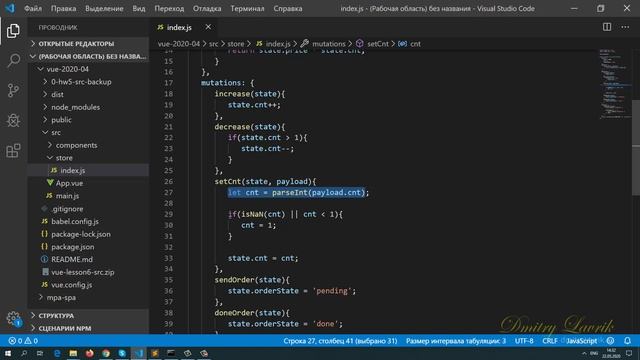Image resolution: width=640 pixels, height=360 pixels.
Task: Open the Extensions view in activity bar
Action: (13, 151)
